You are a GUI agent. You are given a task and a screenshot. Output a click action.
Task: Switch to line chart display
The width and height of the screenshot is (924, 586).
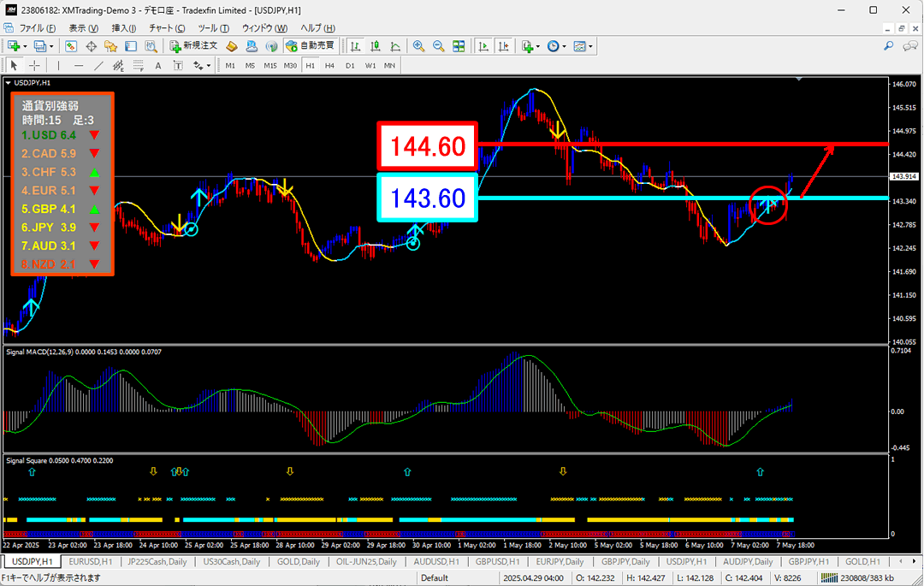tap(395, 46)
